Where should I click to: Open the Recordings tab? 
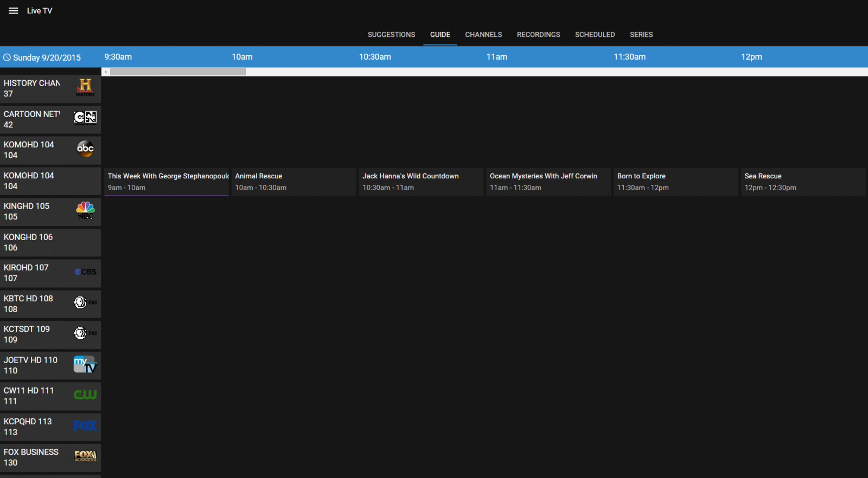(538, 35)
